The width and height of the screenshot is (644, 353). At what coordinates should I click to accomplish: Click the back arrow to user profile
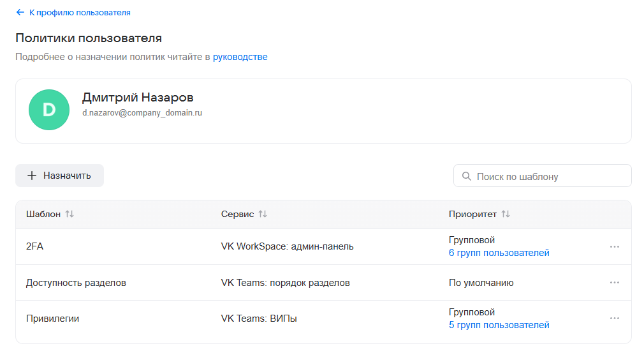[20, 12]
